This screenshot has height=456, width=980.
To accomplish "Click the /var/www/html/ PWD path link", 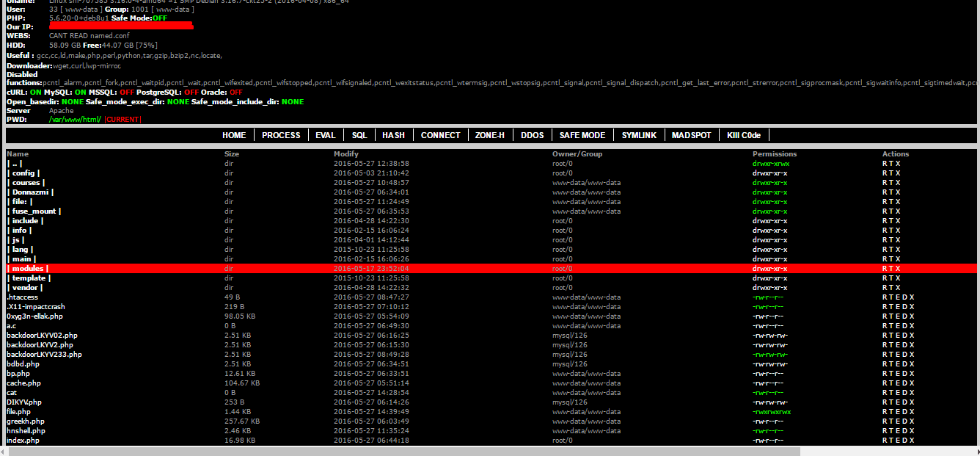I will pos(75,120).
